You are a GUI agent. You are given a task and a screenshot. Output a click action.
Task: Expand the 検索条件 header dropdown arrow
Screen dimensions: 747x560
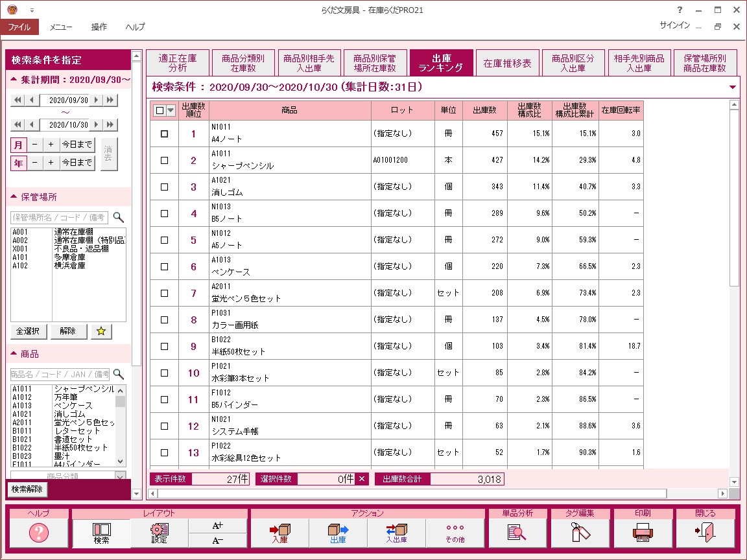(x=733, y=87)
